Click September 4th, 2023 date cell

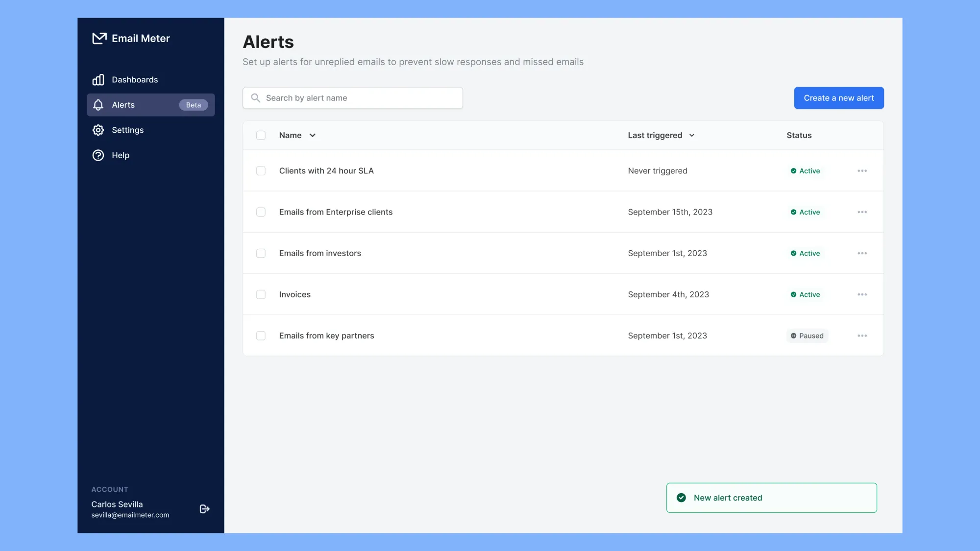pyautogui.click(x=668, y=294)
